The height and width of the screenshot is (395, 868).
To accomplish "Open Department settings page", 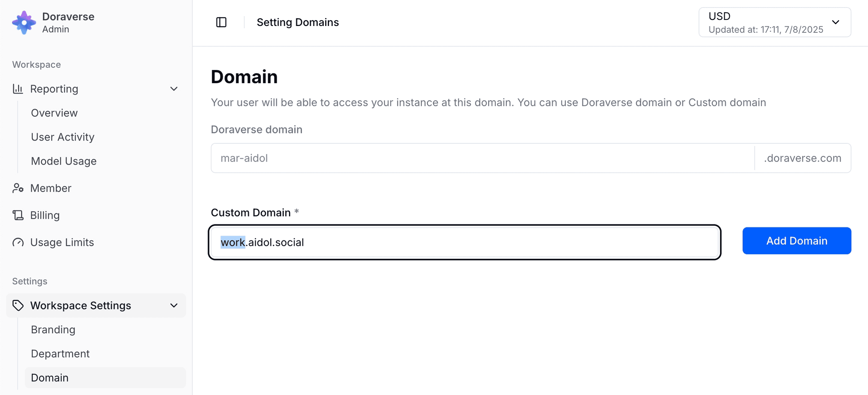I will pos(60,354).
